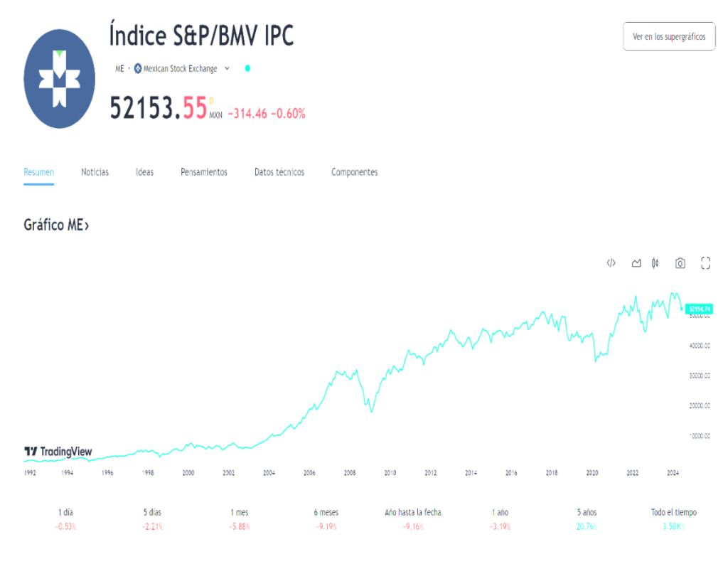728x569 pixels.
Task: Select the 1 día time range
Action: coord(65,519)
